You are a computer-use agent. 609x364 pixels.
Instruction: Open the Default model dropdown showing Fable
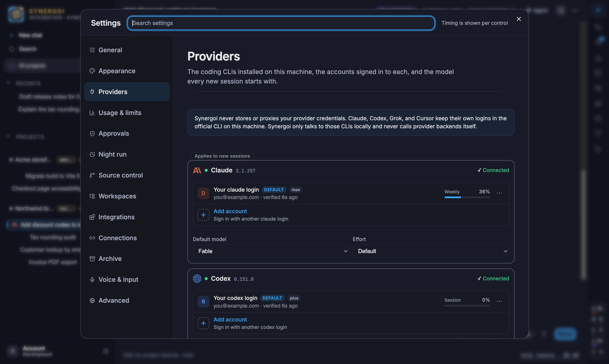pyautogui.click(x=271, y=251)
